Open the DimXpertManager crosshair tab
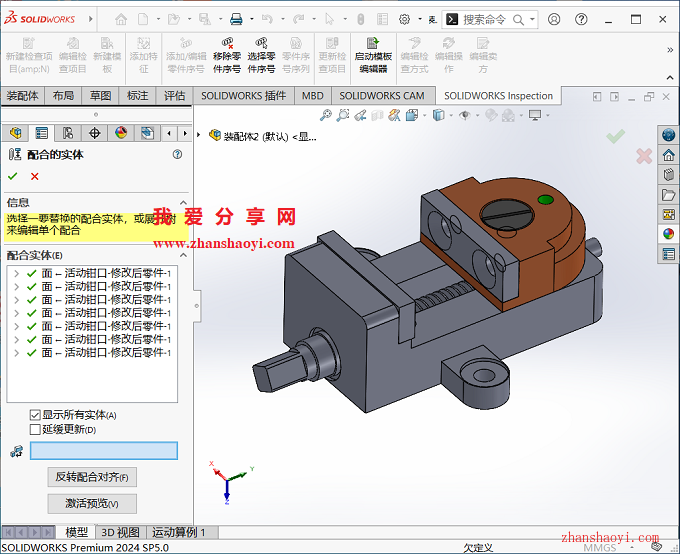680x554 pixels. 95,133
